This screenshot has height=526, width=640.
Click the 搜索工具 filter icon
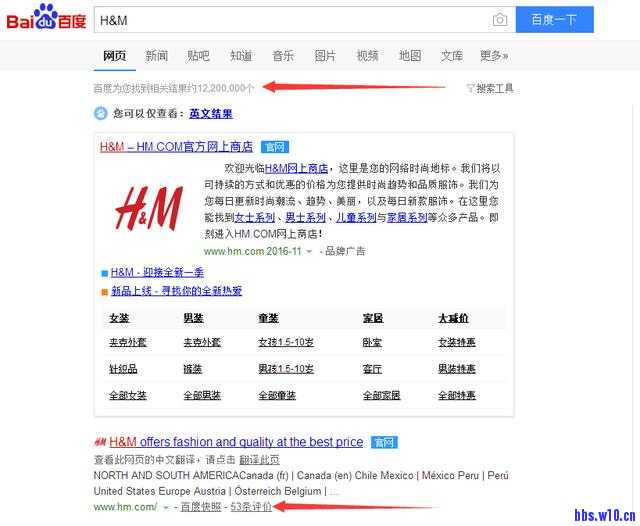tap(471, 88)
